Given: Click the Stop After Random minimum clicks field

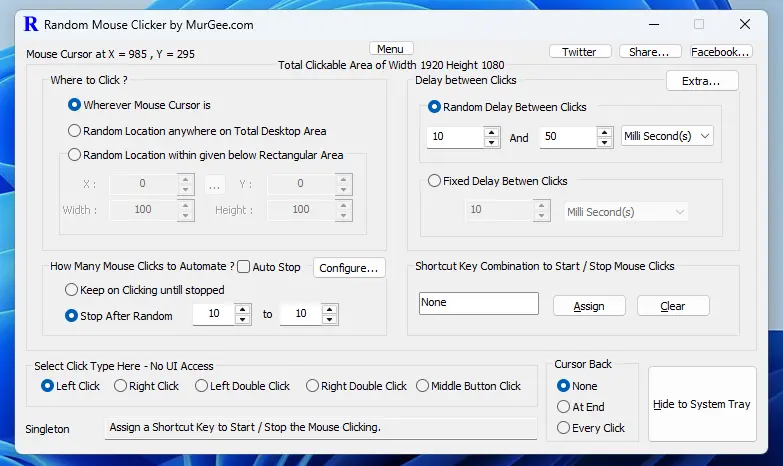Looking at the screenshot, I should tap(214, 314).
